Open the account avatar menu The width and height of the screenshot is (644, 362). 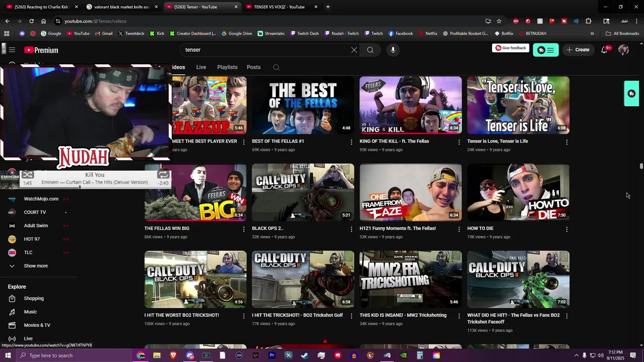tap(623, 50)
